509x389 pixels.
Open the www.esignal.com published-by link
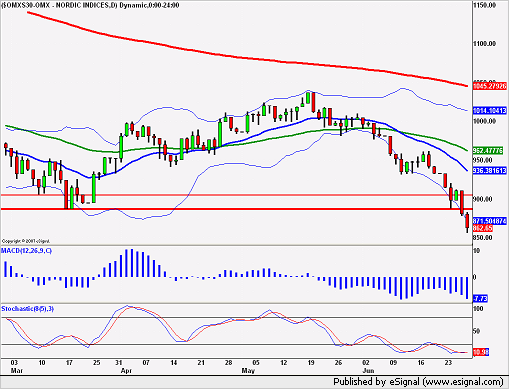[463, 382]
